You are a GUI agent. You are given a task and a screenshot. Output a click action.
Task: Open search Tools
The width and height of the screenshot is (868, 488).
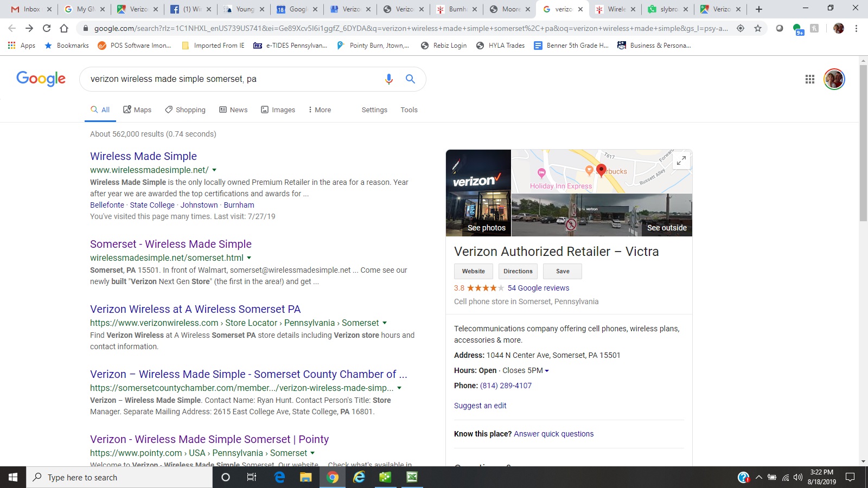click(409, 110)
